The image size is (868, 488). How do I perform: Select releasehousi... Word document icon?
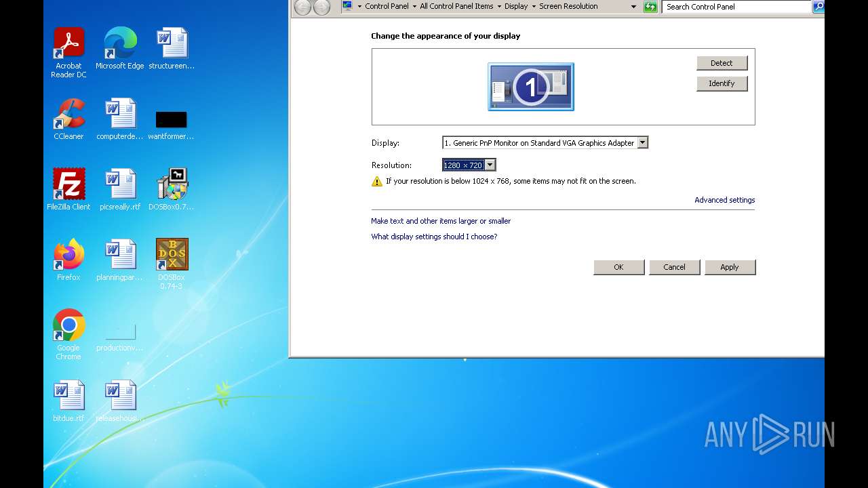120,401
